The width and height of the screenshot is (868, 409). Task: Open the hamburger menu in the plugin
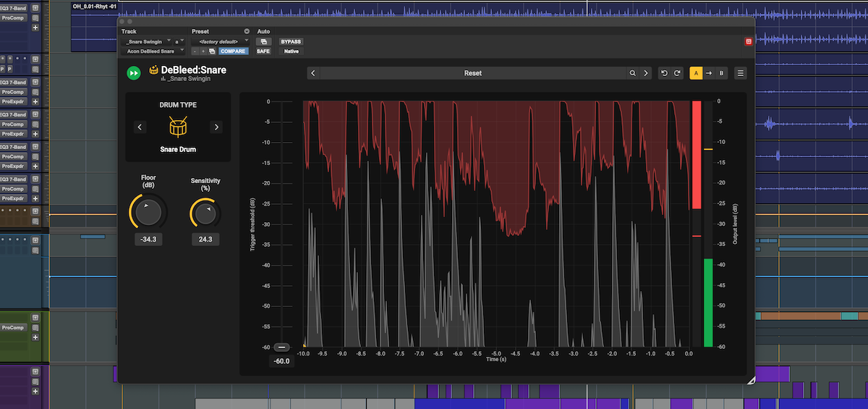point(740,73)
